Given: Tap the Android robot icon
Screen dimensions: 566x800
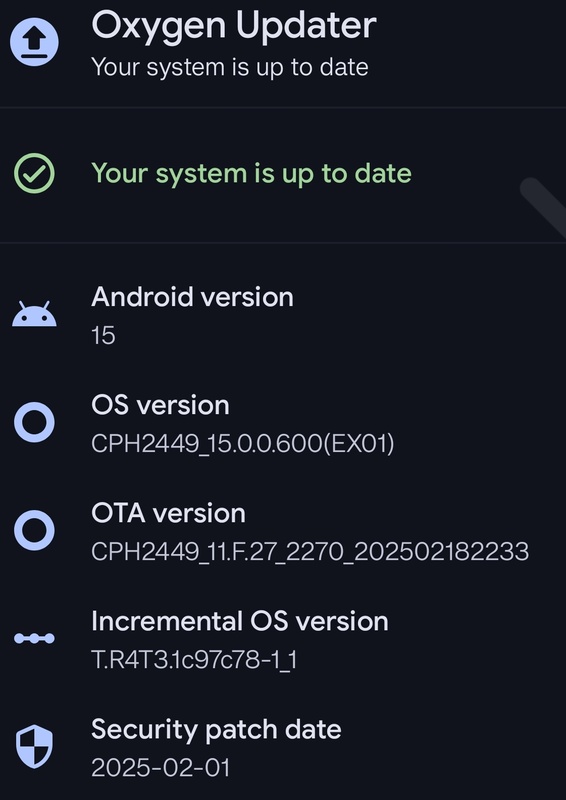Looking at the screenshot, I should pyautogui.click(x=34, y=314).
